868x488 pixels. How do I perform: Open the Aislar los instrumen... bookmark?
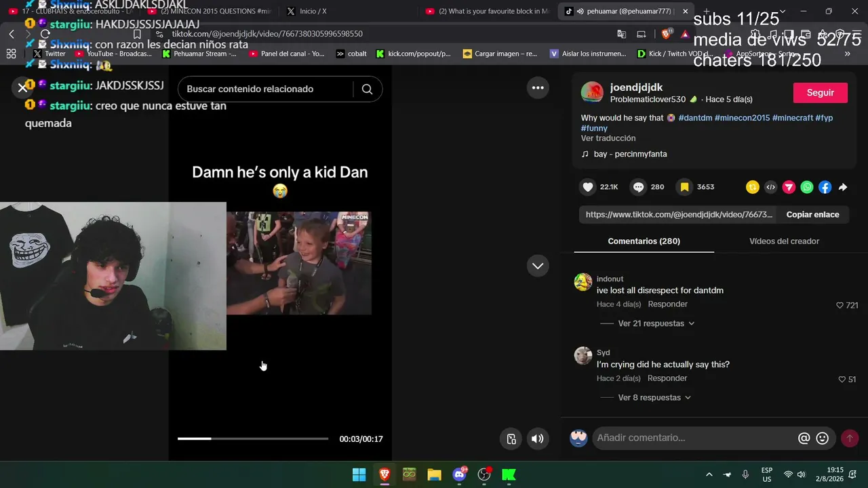pos(588,54)
